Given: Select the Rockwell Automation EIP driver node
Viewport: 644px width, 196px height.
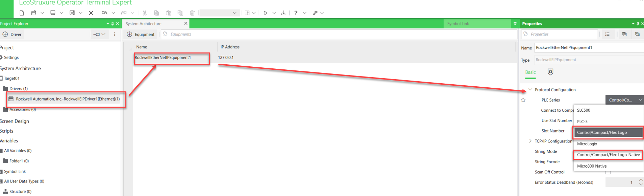Looking at the screenshot, I should click(x=64, y=99).
